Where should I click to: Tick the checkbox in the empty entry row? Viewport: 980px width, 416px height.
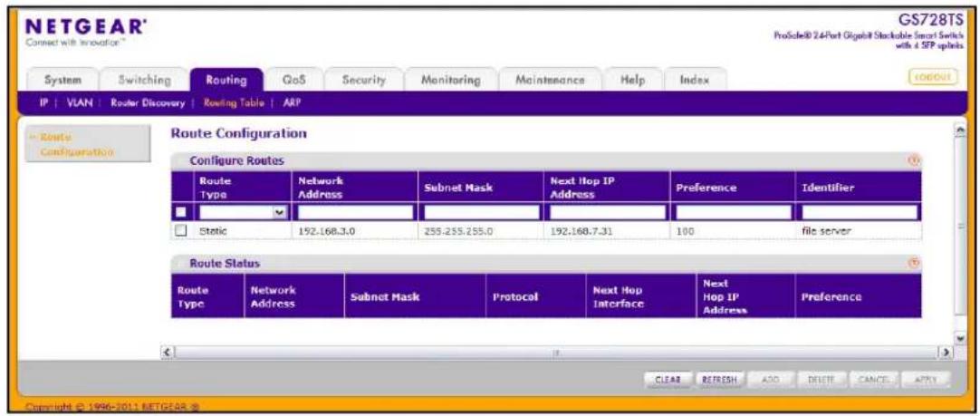(180, 213)
